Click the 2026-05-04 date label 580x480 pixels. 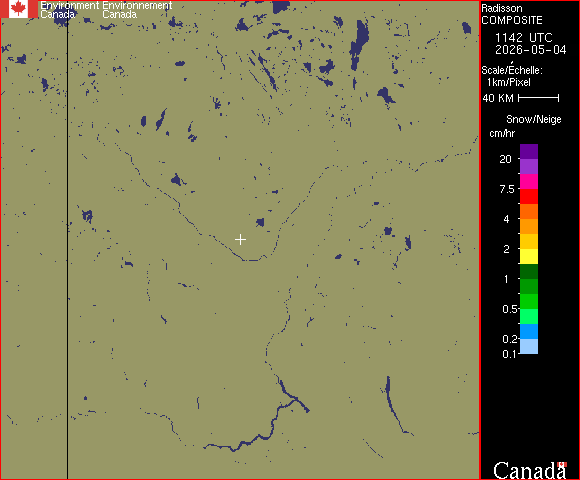pyautogui.click(x=531, y=50)
